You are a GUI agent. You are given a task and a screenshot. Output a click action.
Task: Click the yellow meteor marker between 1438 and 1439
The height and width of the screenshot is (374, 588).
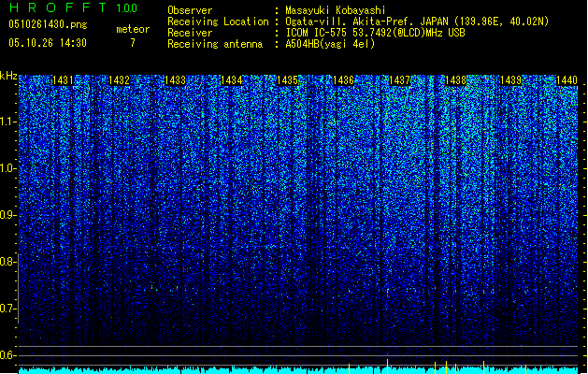(483, 367)
